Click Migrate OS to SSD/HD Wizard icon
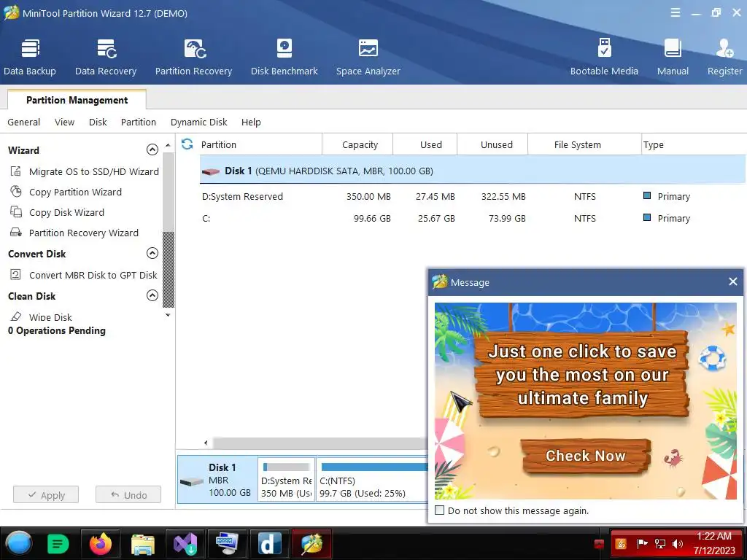The width and height of the screenshot is (747, 560). [x=16, y=171]
